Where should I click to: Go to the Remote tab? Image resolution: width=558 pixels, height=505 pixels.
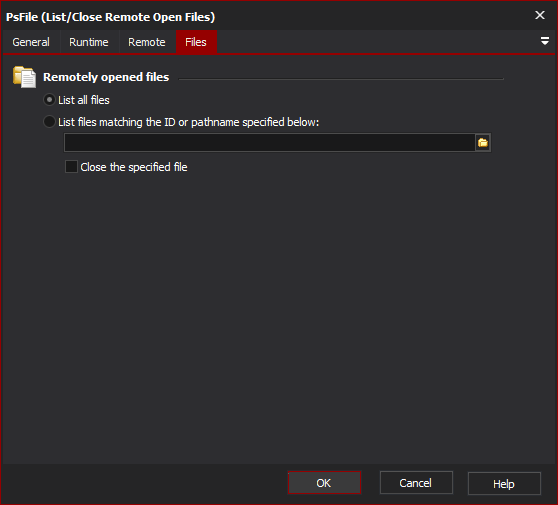tap(147, 42)
